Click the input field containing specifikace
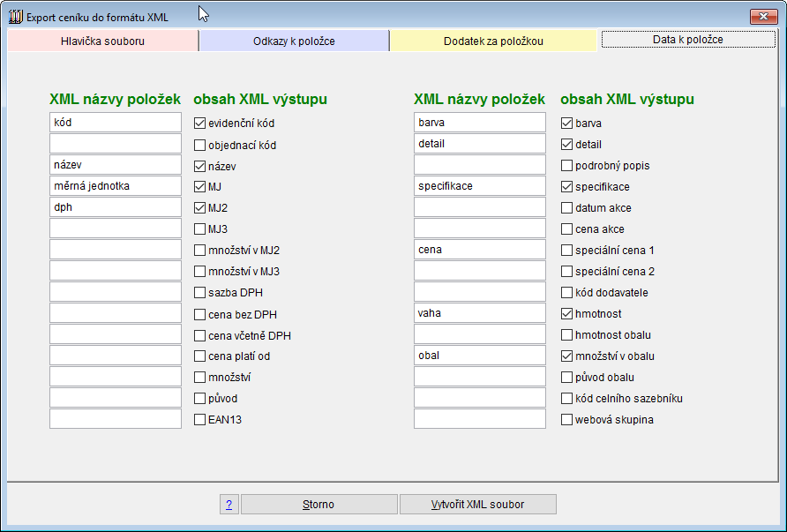 (x=480, y=186)
